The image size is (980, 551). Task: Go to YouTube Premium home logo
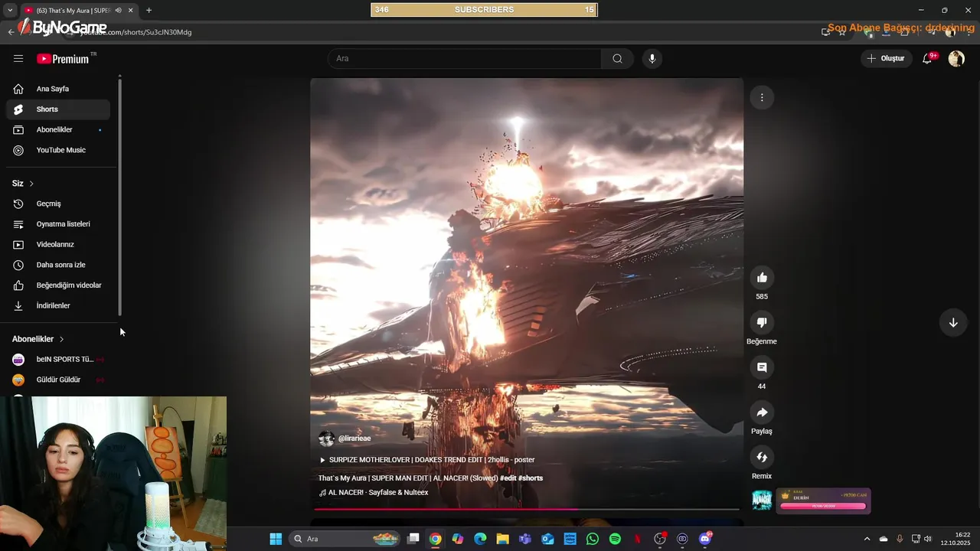pyautogui.click(x=63, y=58)
